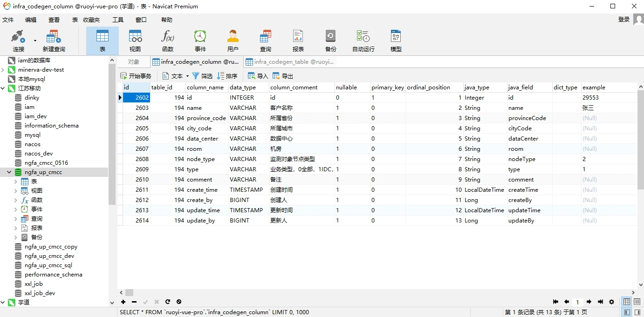Click the refresh icon below the grid
Viewport: 644px width, 317px height.
point(168,302)
